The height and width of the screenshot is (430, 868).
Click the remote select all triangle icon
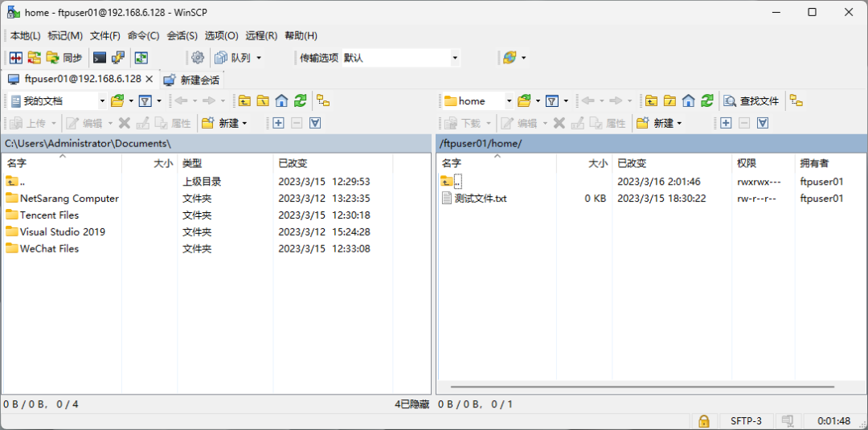click(763, 123)
